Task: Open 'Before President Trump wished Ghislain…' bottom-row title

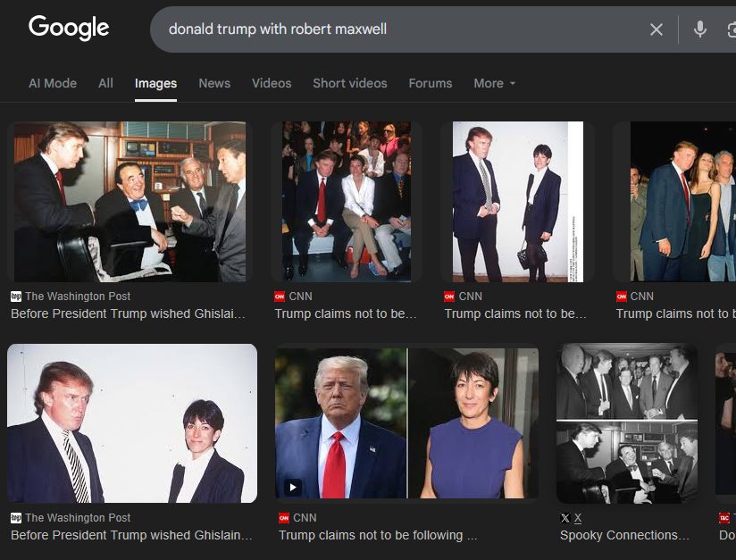Action: (x=132, y=535)
